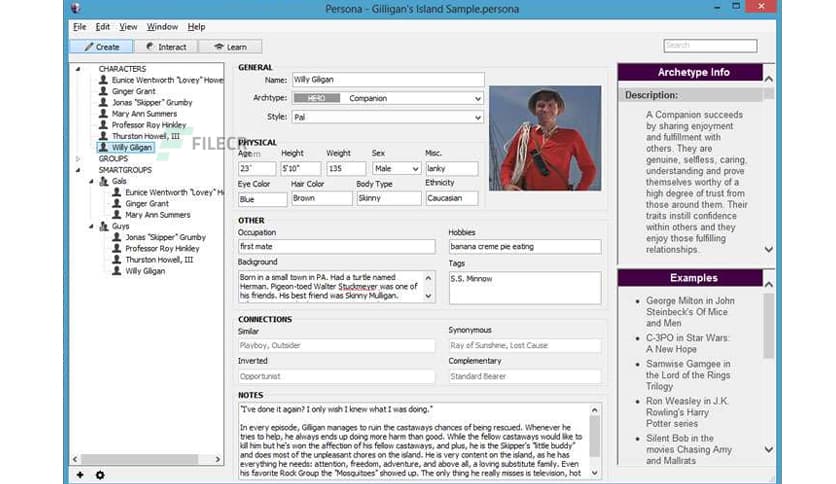The width and height of the screenshot is (836, 484).
Task: Switch to Learn mode in the toolbar
Action: 230,46
